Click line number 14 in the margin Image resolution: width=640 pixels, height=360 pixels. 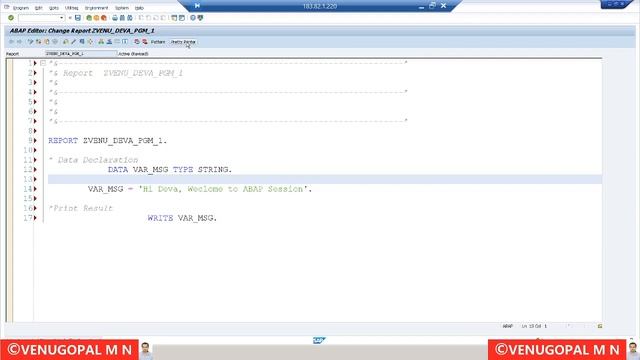tap(28, 189)
